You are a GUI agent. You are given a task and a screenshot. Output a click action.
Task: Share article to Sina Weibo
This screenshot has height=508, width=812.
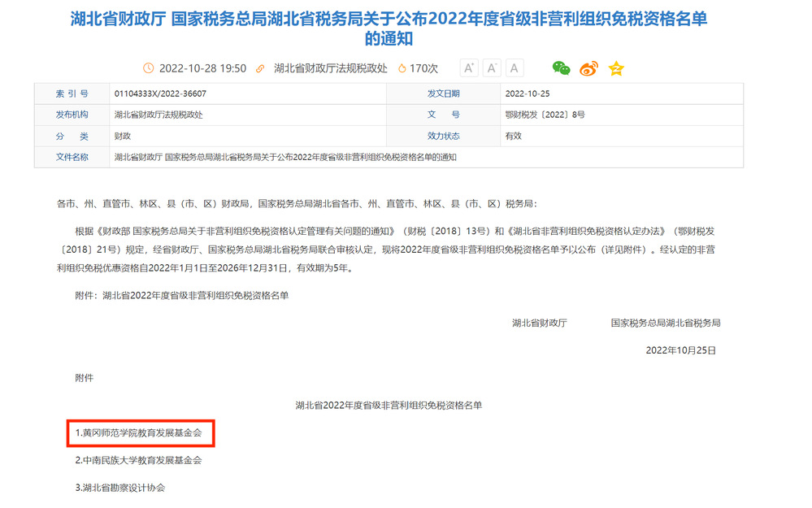pyautogui.click(x=588, y=69)
